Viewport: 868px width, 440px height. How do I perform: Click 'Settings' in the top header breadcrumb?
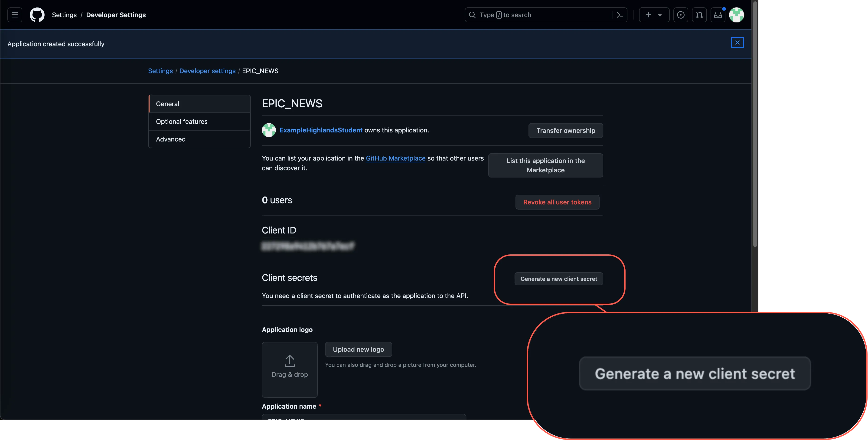pos(64,15)
